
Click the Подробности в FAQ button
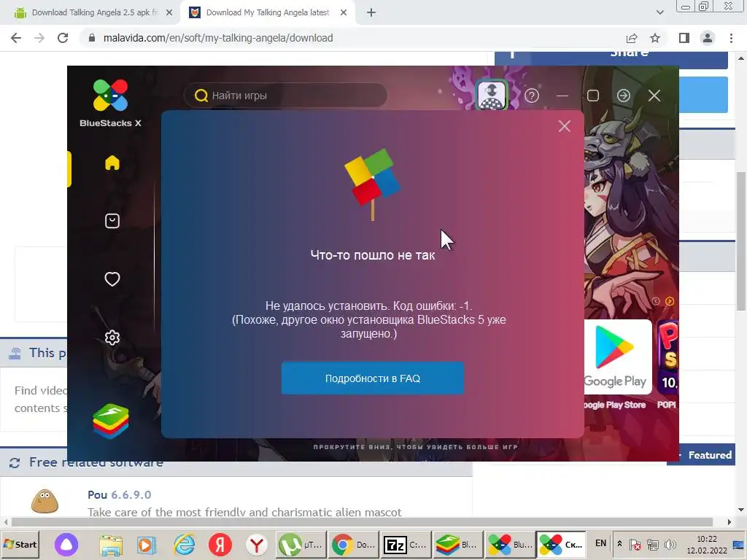coord(373,378)
